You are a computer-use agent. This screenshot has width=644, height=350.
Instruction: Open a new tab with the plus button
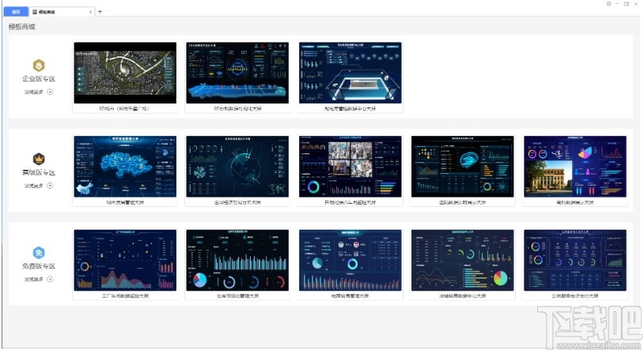[100, 12]
